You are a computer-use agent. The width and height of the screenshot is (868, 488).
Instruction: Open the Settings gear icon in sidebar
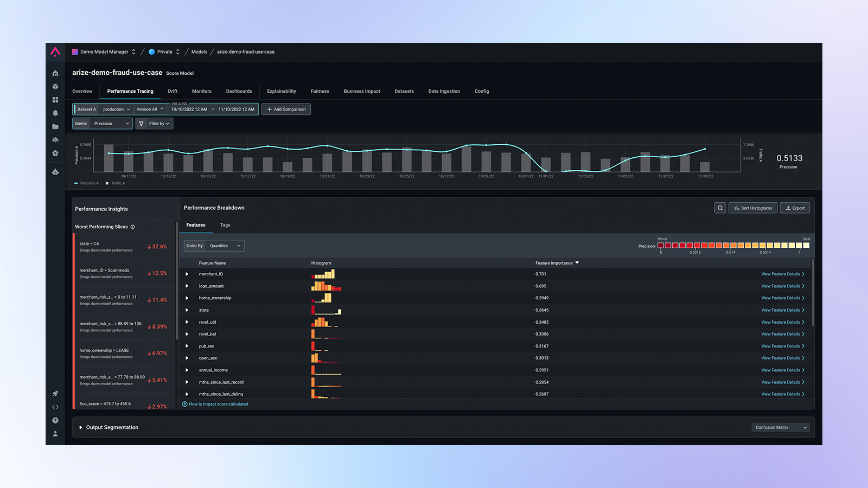55,153
